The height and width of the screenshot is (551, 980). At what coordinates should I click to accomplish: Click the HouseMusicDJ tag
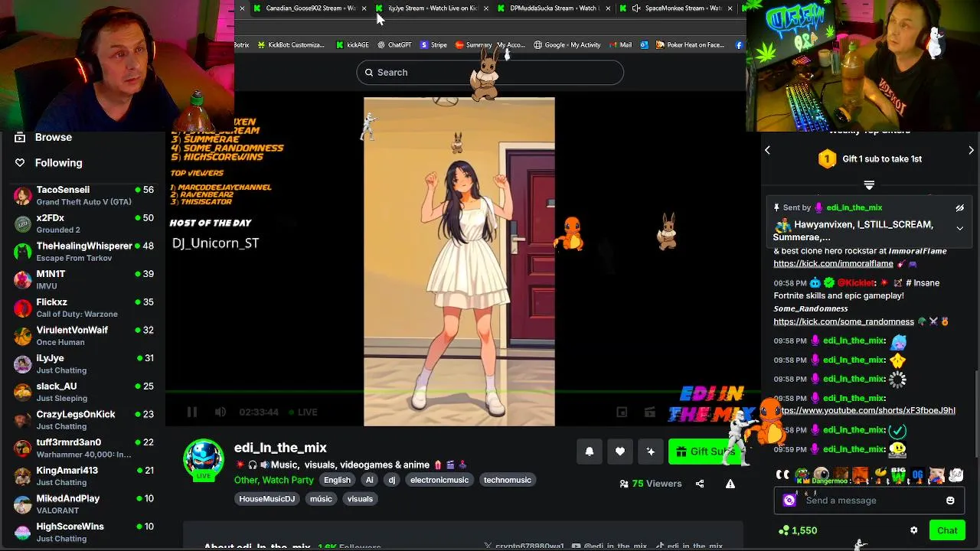coord(267,499)
